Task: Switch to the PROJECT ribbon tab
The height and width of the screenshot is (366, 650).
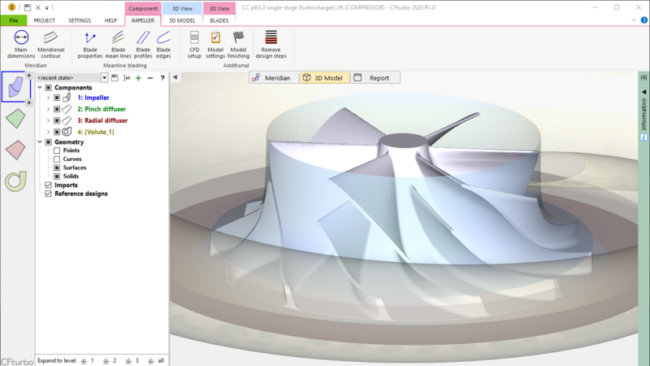Action: click(44, 20)
